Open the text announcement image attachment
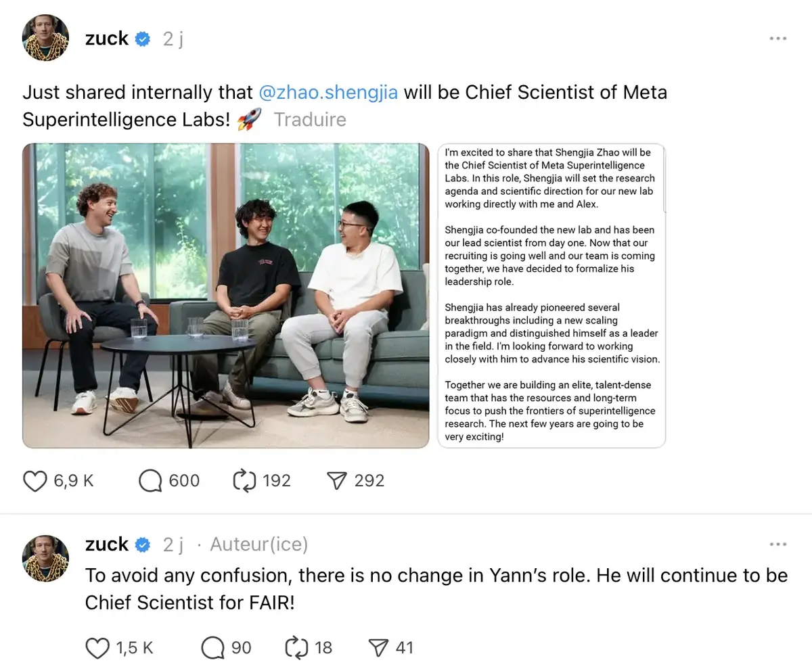Image resolution: width=812 pixels, height=671 pixels. click(x=551, y=296)
